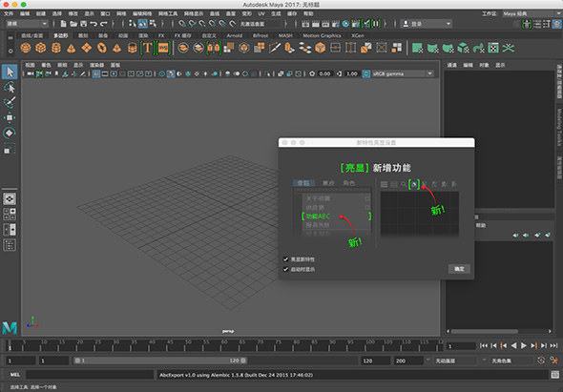
Task: Open the UV menu in menu bar
Action: 261,13
